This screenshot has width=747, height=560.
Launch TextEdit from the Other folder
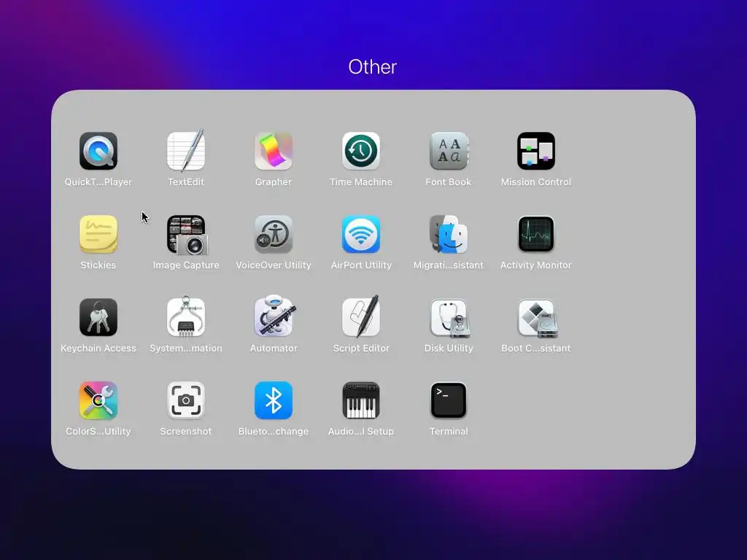[x=186, y=150]
